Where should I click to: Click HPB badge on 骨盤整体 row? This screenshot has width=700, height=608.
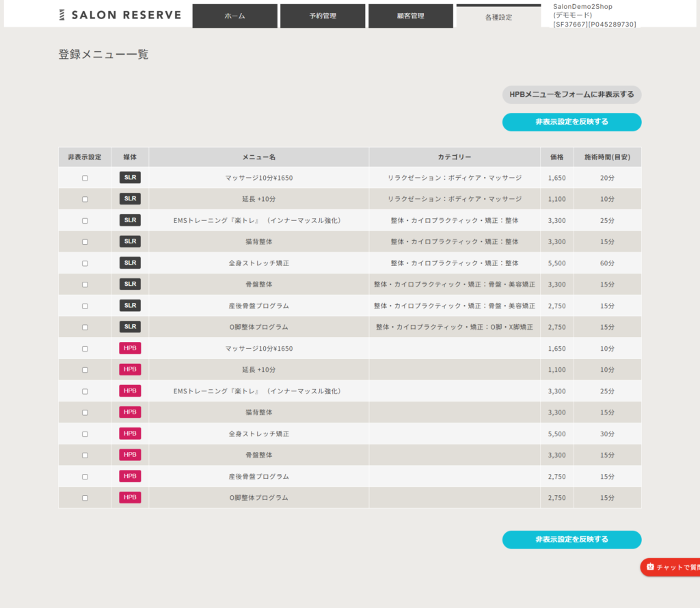130,455
